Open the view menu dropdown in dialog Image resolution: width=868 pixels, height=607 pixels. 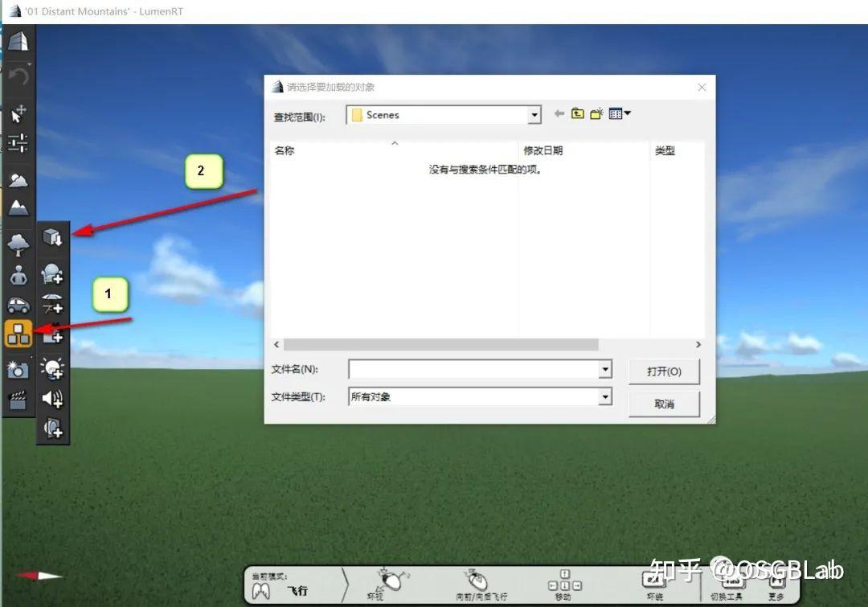[620, 114]
